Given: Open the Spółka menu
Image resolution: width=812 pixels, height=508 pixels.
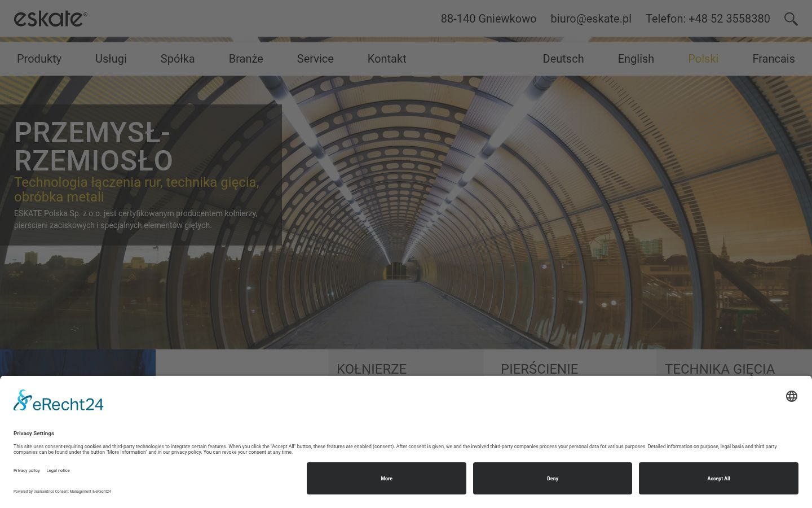Looking at the screenshot, I should pyautogui.click(x=178, y=59).
